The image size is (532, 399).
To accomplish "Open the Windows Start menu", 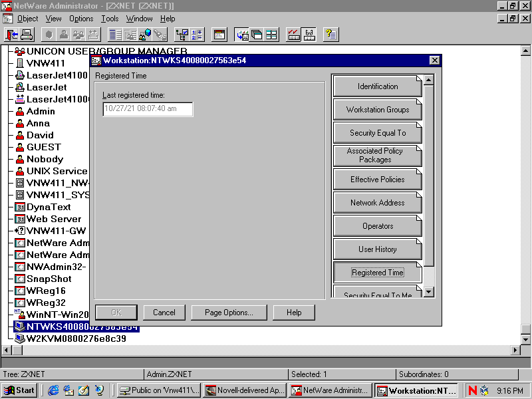I will click(x=19, y=390).
